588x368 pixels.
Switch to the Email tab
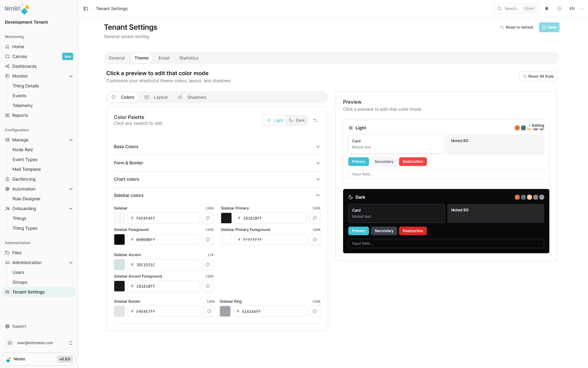164,58
